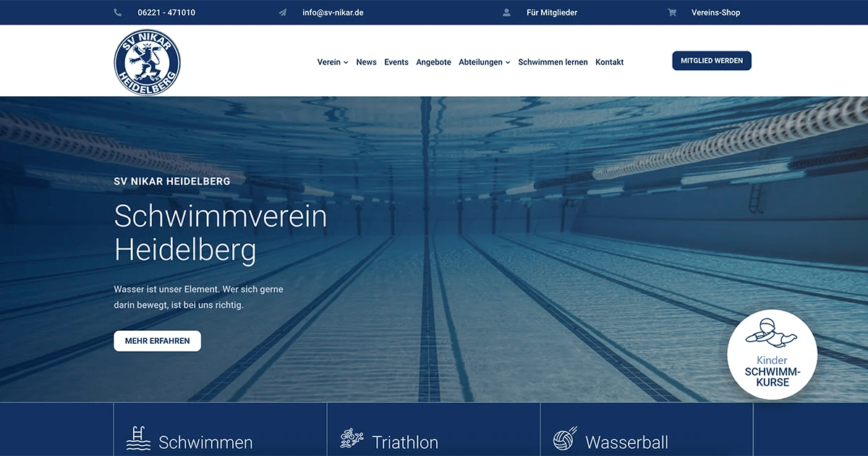Click the swimming pool ladder icon

[138, 438]
